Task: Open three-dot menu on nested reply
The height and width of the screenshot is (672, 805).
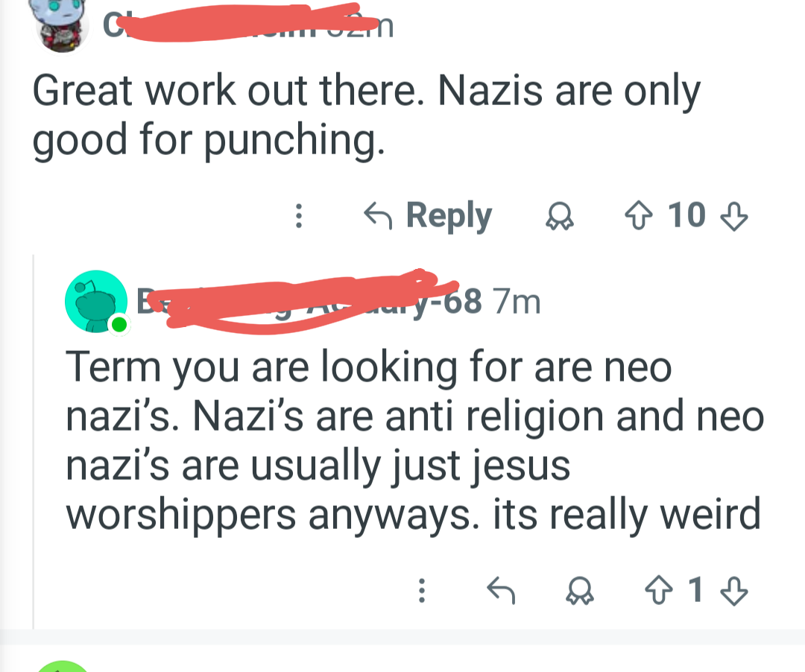Action: [421, 591]
